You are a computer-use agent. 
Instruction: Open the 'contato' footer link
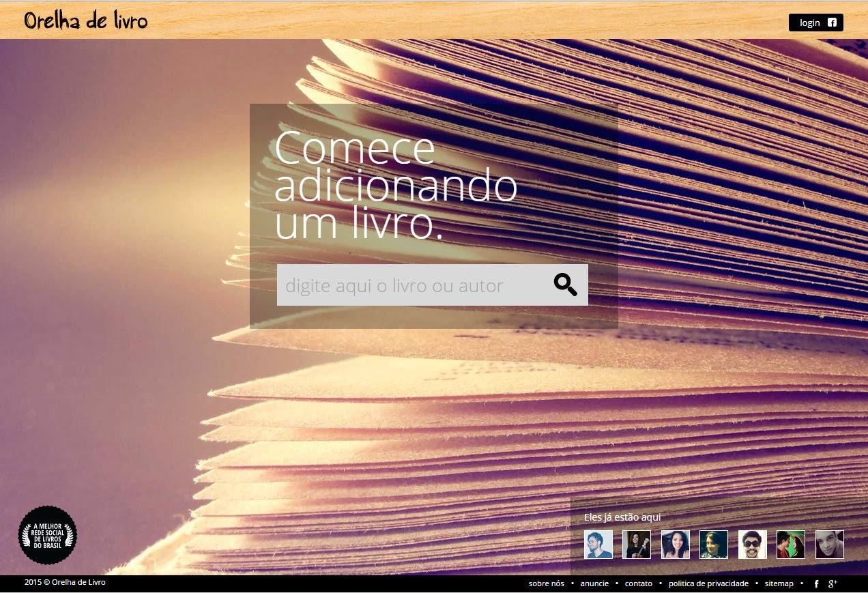point(639,583)
